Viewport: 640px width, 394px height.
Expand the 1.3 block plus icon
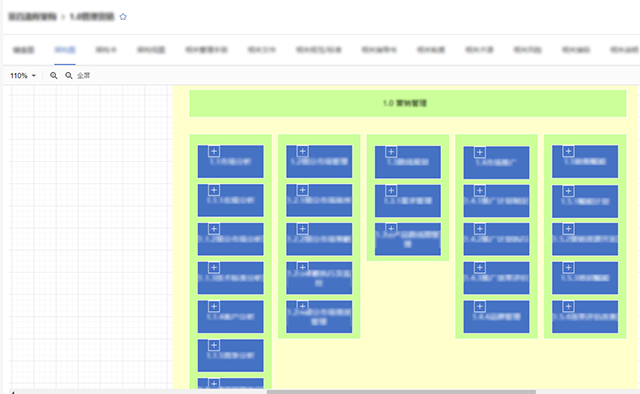pyautogui.click(x=391, y=152)
